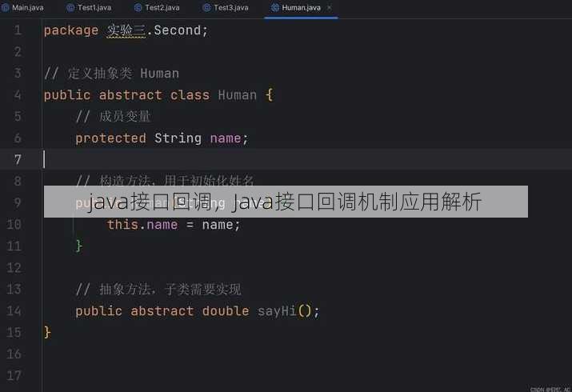Click the name field on line 6

226,138
